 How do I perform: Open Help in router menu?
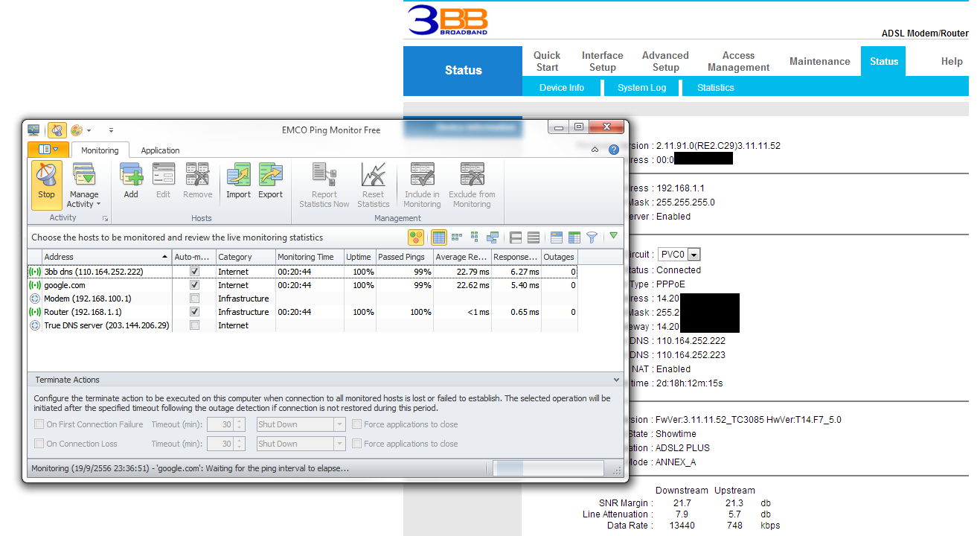tap(952, 62)
